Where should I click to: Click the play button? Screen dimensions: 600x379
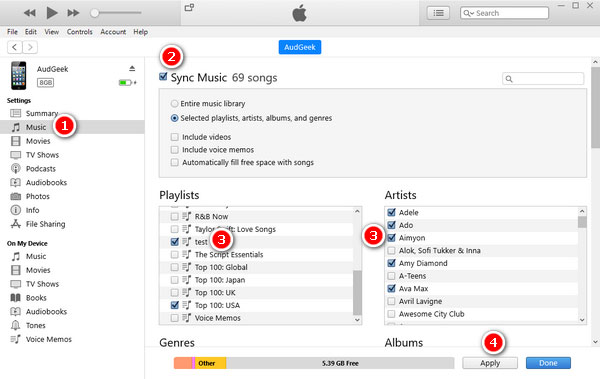coord(52,13)
